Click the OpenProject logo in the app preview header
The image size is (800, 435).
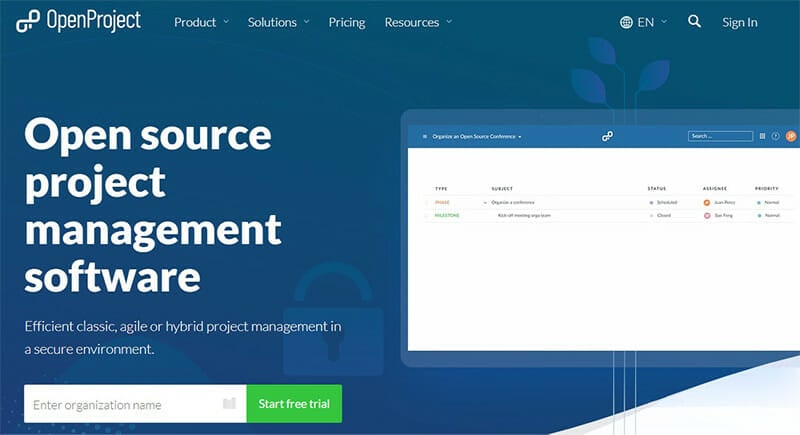[x=607, y=136]
